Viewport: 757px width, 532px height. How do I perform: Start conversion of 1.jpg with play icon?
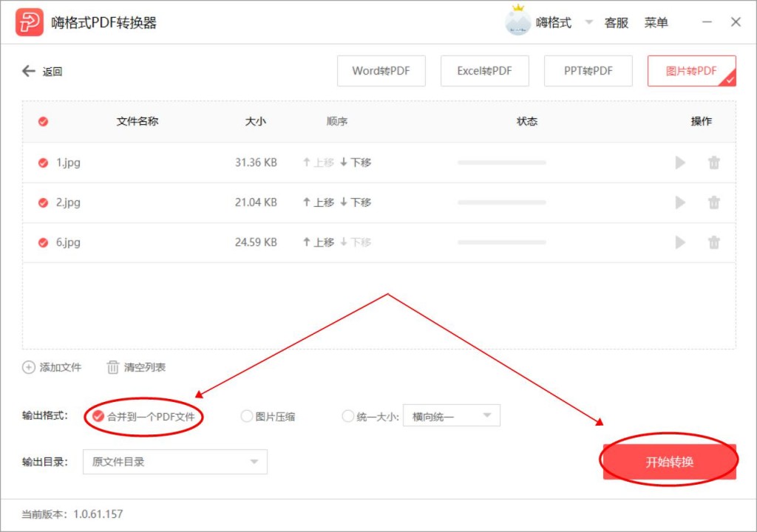click(x=680, y=163)
